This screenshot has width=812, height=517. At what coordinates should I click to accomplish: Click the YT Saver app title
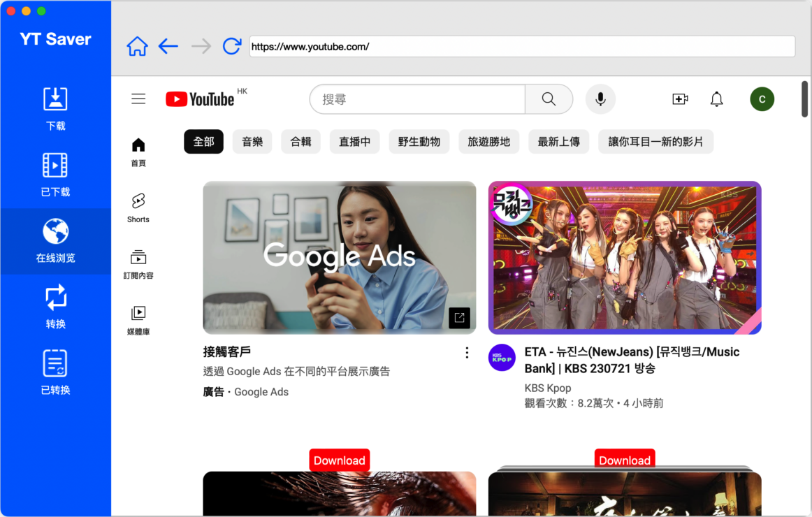[x=55, y=39]
